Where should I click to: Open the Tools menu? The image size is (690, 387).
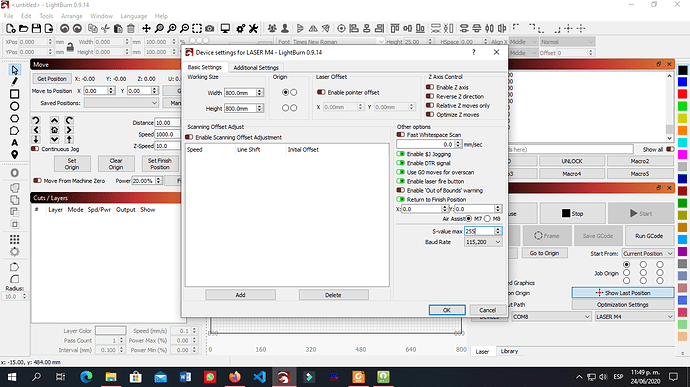coord(46,16)
